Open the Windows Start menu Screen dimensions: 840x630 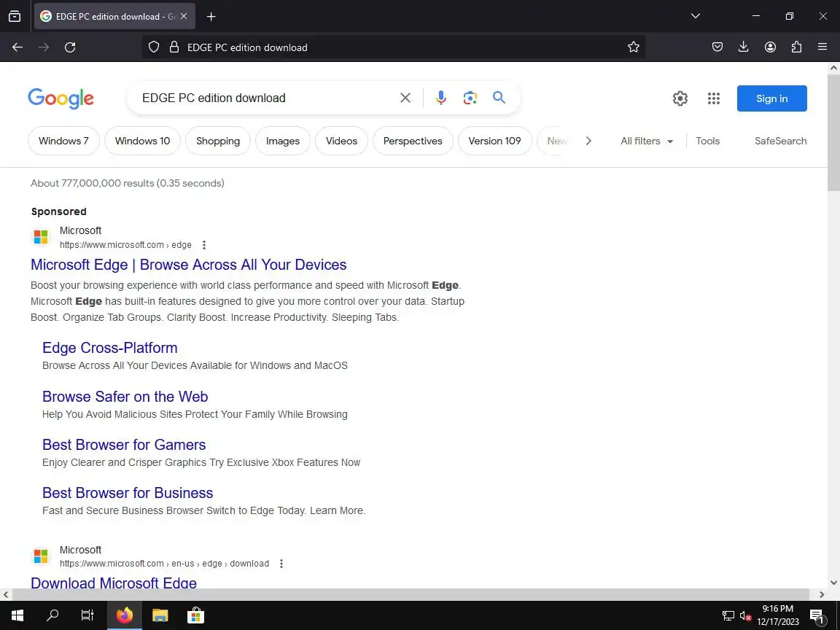point(17,615)
